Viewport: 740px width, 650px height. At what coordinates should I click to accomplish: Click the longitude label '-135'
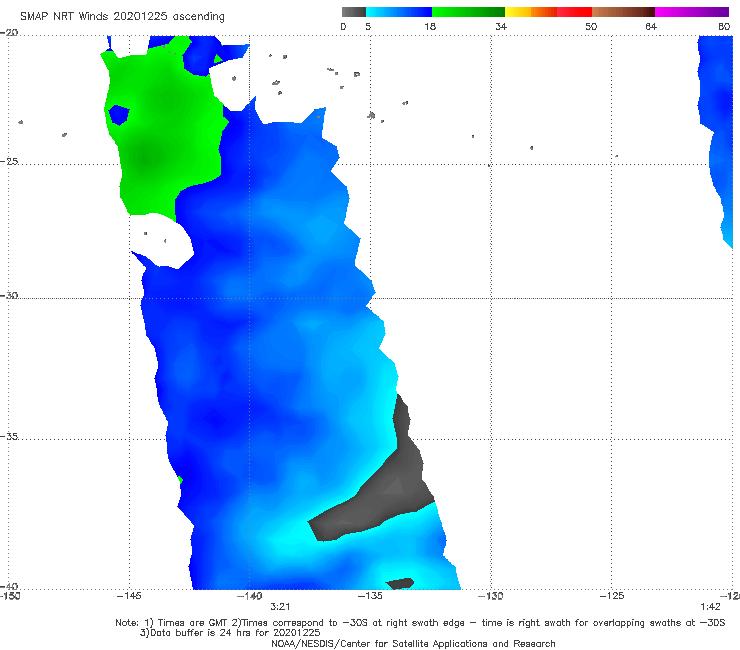point(370,596)
